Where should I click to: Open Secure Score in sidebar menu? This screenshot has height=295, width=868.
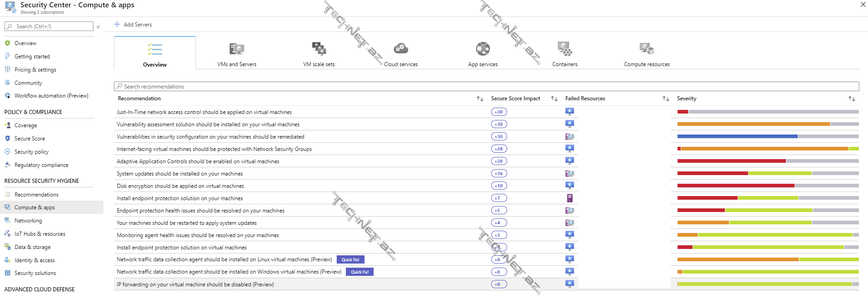point(30,139)
